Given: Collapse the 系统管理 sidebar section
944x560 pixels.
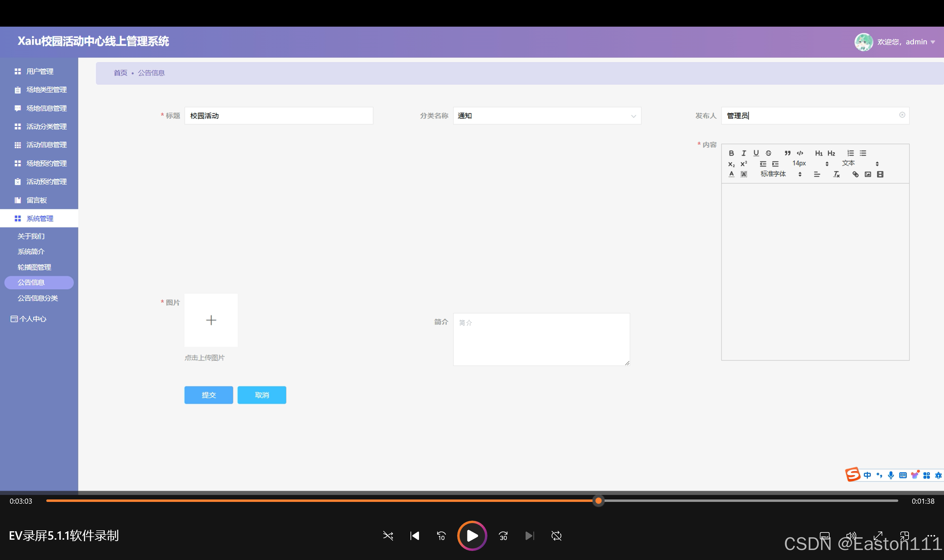Looking at the screenshot, I should coord(39,219).
